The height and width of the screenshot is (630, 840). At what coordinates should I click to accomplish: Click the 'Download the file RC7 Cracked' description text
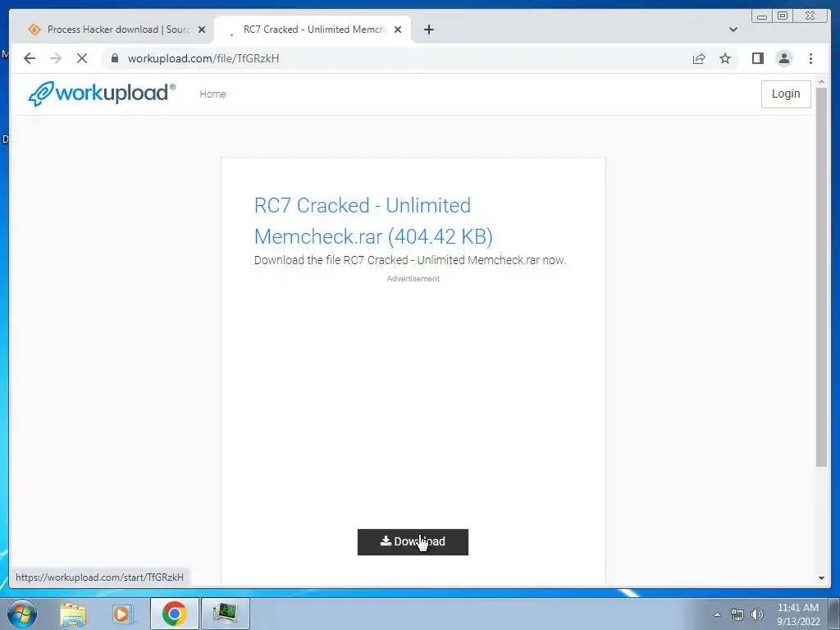[x=410, y=260]
